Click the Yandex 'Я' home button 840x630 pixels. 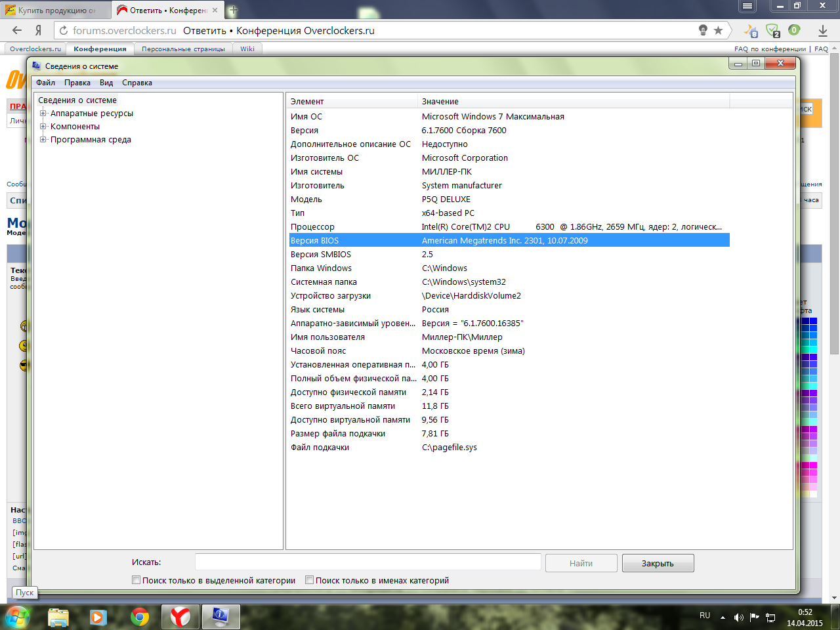click(39, 30)
